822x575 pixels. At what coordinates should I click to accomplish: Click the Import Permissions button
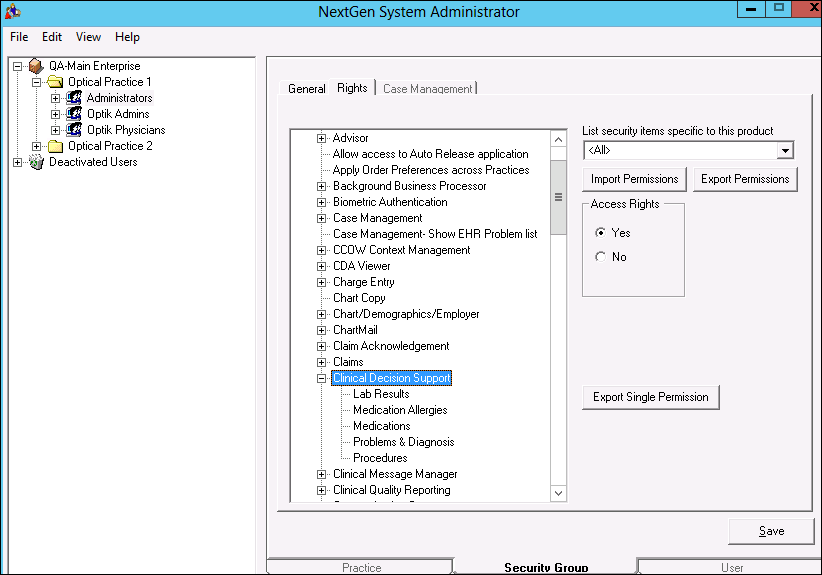[x=634, y=179]
